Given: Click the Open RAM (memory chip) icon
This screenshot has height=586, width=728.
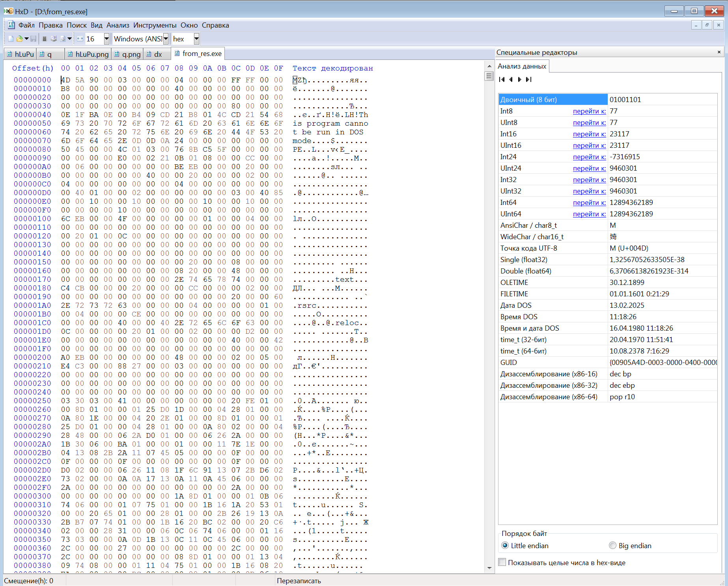Looking at the screenshot, I should pyautogui.click(x=45, y=39).
